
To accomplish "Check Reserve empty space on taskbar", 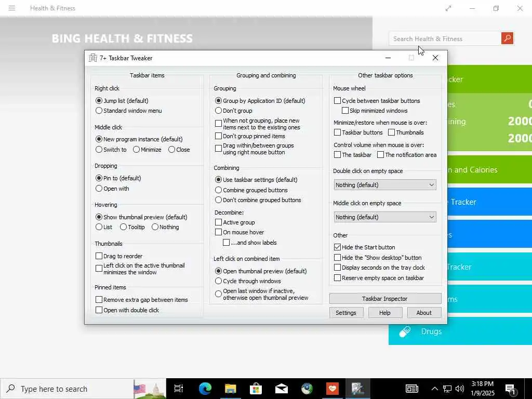I will (379, 278).
